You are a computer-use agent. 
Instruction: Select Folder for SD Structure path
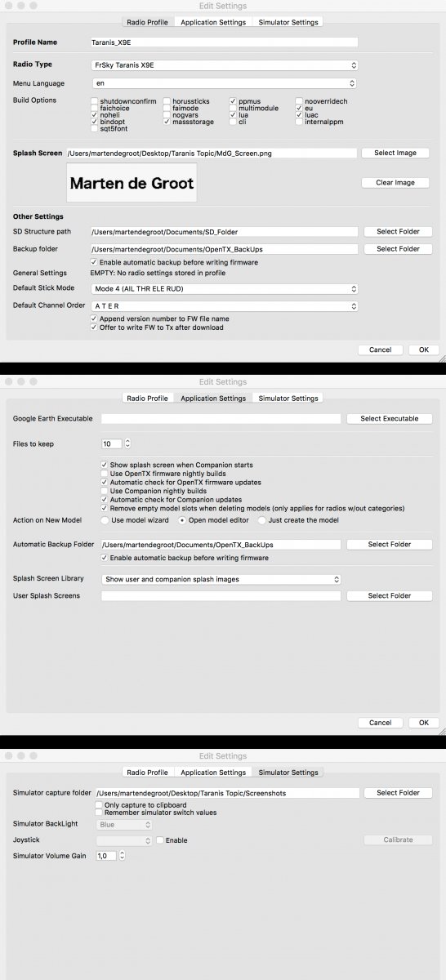click(x=398, y=232)
